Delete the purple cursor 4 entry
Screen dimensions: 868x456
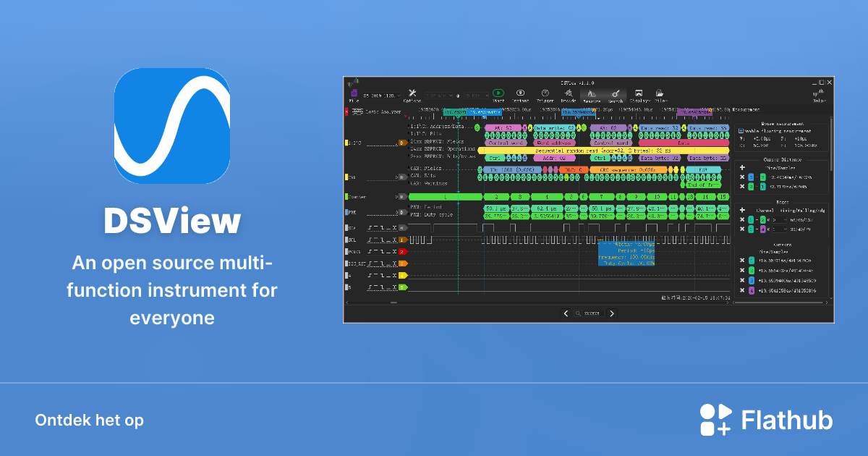click(741, 290)
